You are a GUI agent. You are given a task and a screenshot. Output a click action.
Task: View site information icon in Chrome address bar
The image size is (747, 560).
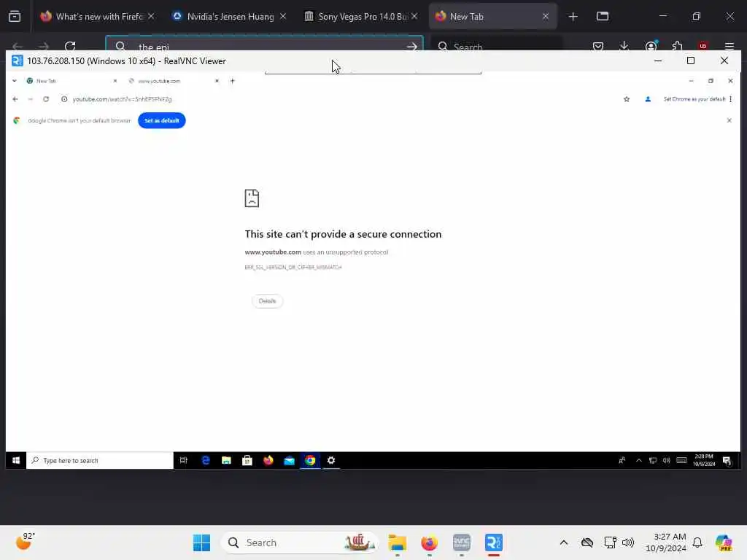(x=64, y=99)
